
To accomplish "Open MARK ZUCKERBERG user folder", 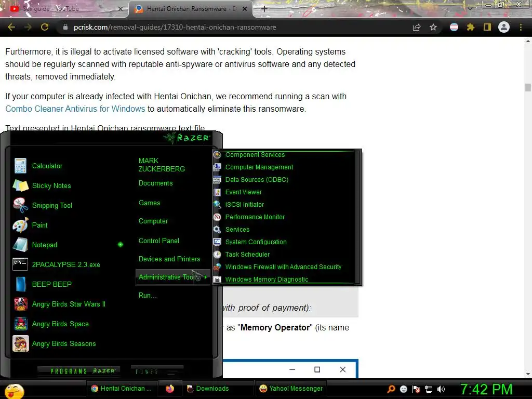I will click(162, 165).
